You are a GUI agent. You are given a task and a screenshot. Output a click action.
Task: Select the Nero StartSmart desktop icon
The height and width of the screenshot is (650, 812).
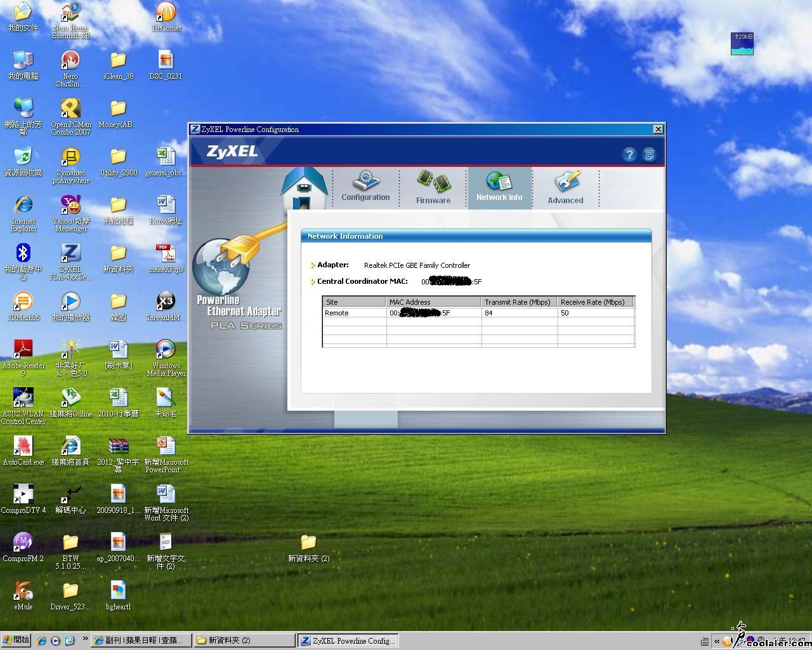click(70, 69)
